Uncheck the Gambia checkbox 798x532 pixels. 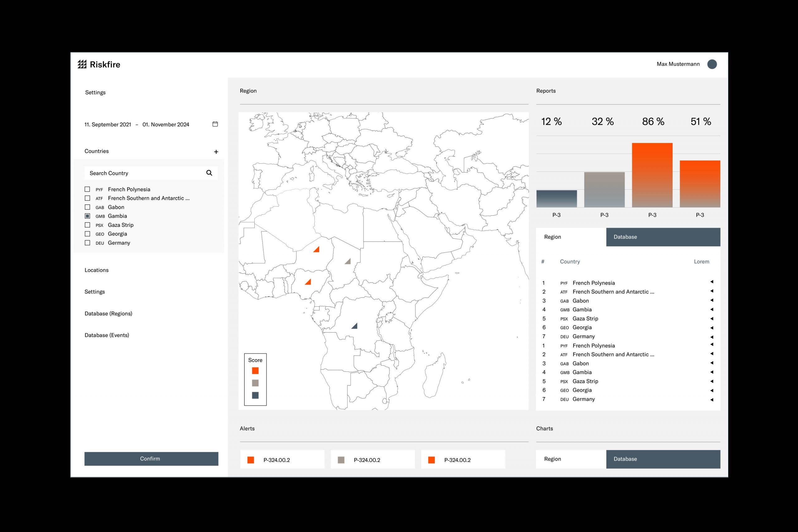pyautogui.click(x=88, y=216)
